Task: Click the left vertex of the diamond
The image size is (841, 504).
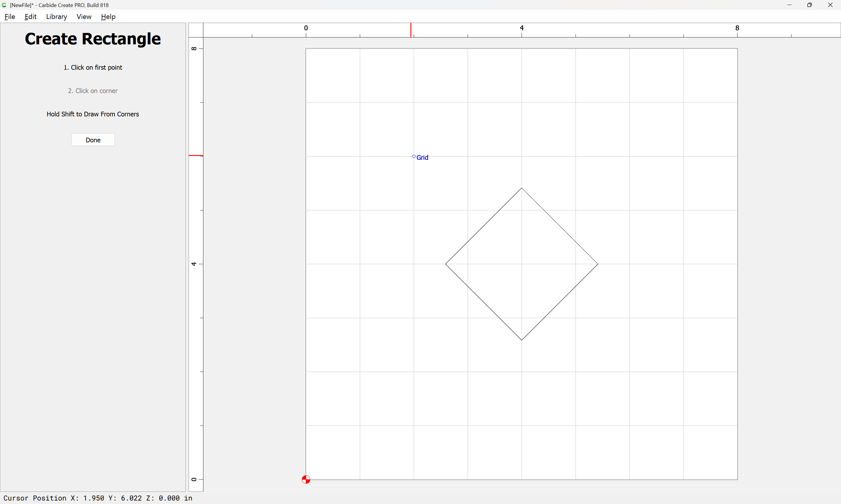Action: point(446,264)
